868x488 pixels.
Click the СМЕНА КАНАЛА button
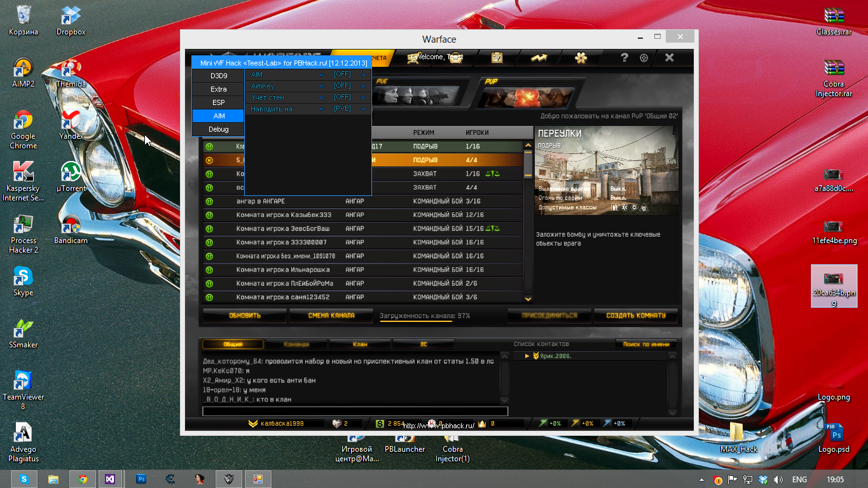coord(331,316)
